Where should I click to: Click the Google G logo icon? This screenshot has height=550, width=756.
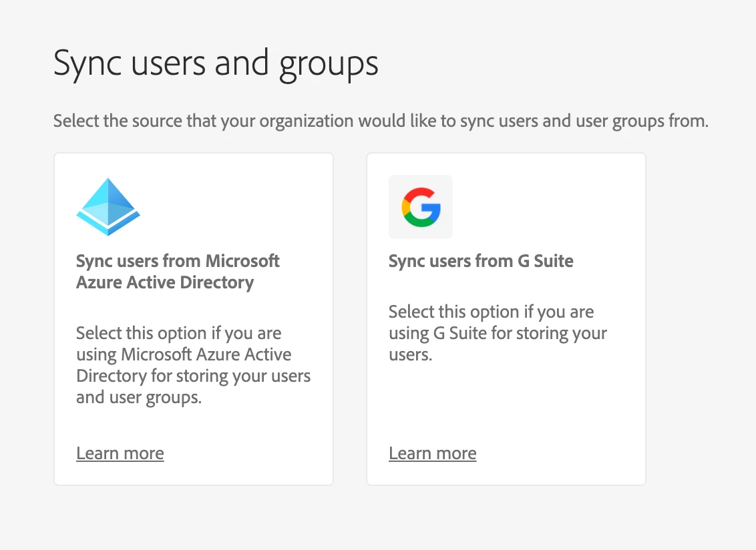point(421,207)
